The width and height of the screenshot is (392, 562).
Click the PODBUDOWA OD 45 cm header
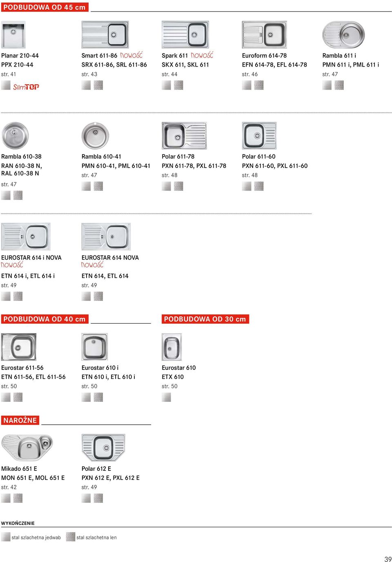pyautogui.click(x=45, y=7)
